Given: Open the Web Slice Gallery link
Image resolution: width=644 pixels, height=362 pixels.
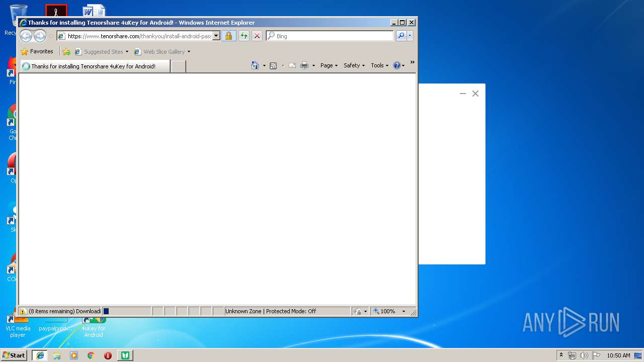Looking at the screenshot, I should [159, 51].
